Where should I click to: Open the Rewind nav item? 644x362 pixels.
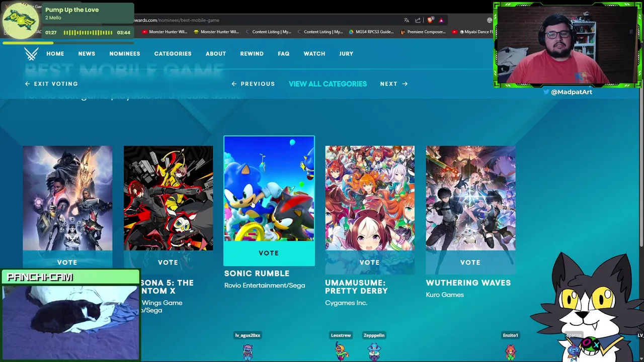(252, 54)
